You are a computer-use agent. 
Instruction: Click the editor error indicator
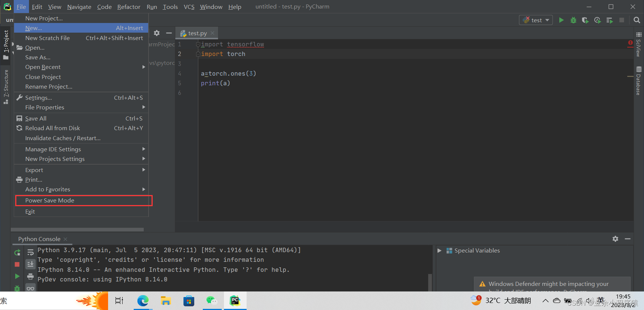click(x=630, y=43)
